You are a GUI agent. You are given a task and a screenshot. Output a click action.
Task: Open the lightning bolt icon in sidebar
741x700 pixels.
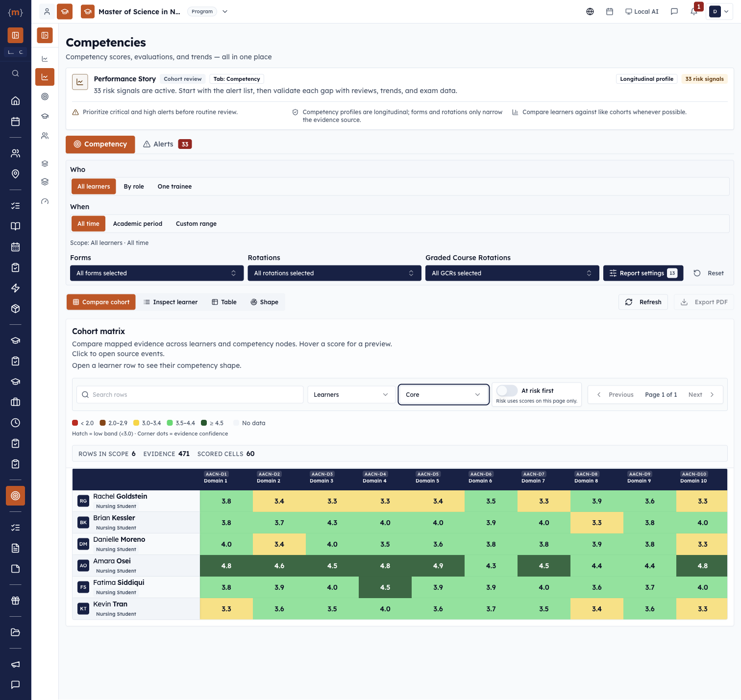tap(16, 288)
